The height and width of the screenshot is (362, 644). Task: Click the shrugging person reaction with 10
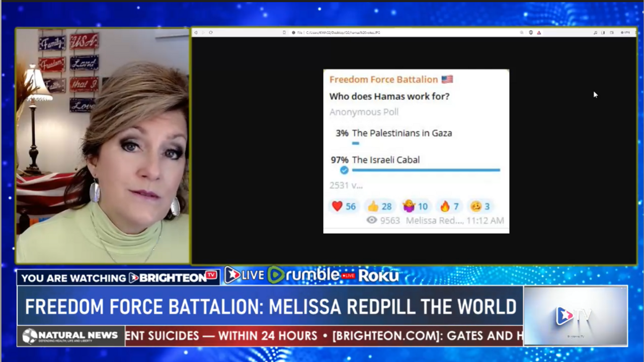pos(415,206)
